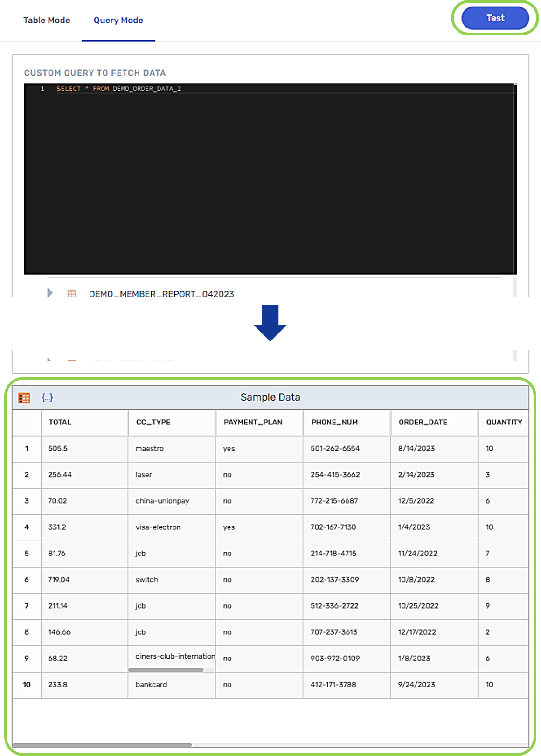The image size is (541, 756).
Task: Select phone number 903-972-0109 cell
Action: [347, 659]
